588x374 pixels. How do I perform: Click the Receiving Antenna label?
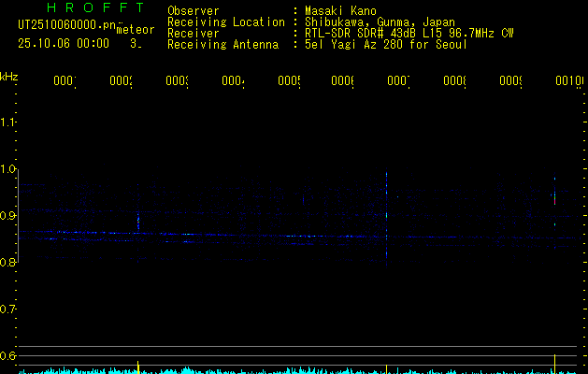point(222,45)
